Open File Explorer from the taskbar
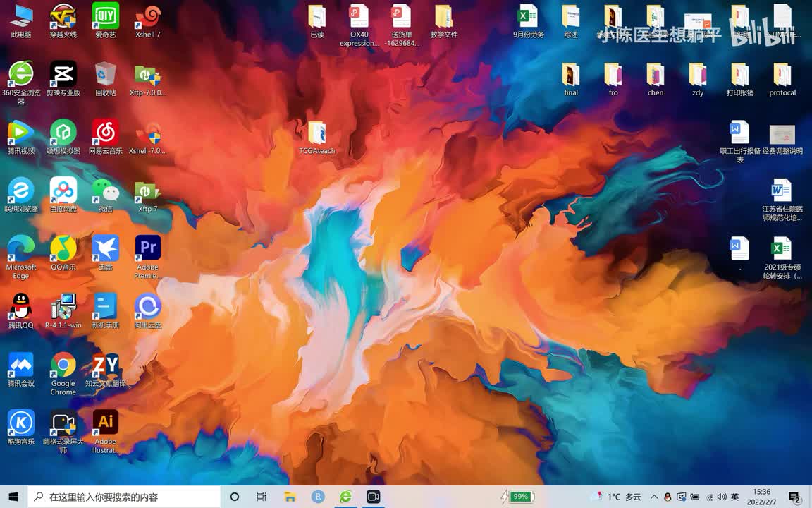The image size is (812, 508). tap(290, 497)
